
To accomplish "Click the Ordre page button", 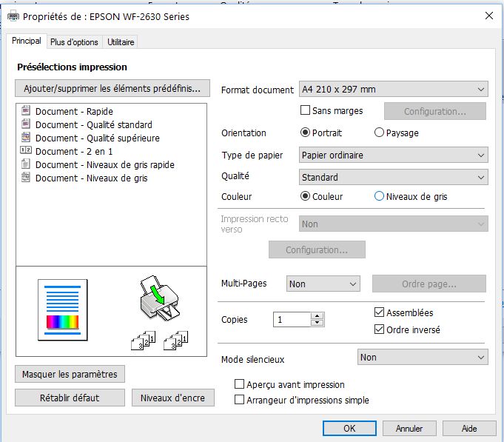I will tap(429, 284).
